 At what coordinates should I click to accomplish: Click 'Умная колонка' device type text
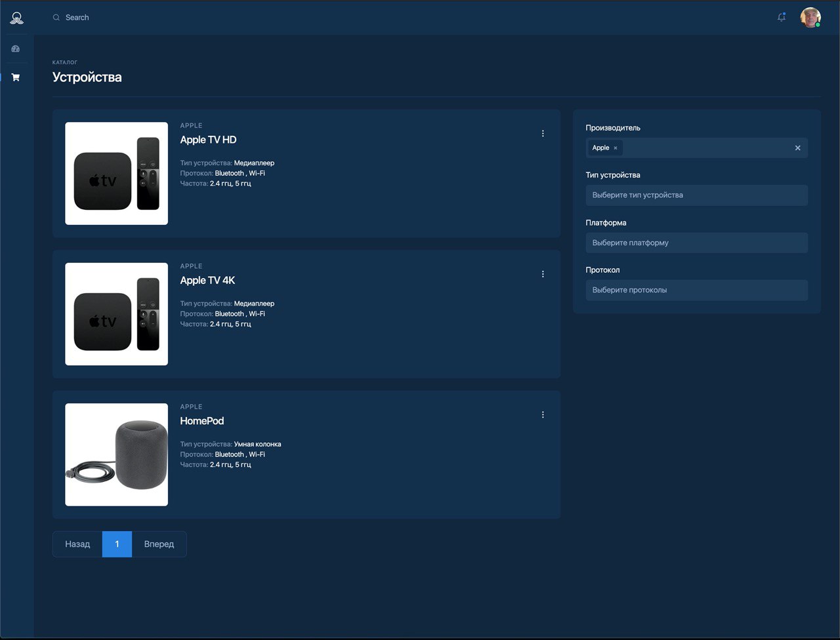(257, 444)
